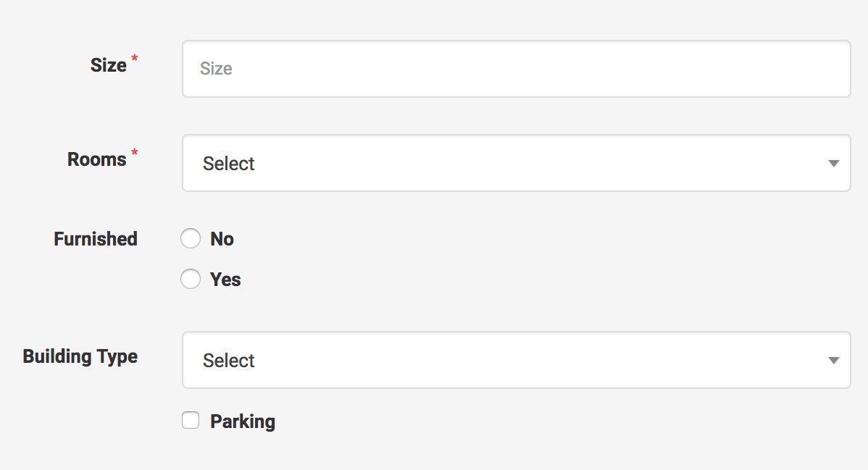Image resolution: width=868 pixels, height=470 pixels.
Task: Click the "No" option label text
Action: pyautogui.click(x=222, y=239)
